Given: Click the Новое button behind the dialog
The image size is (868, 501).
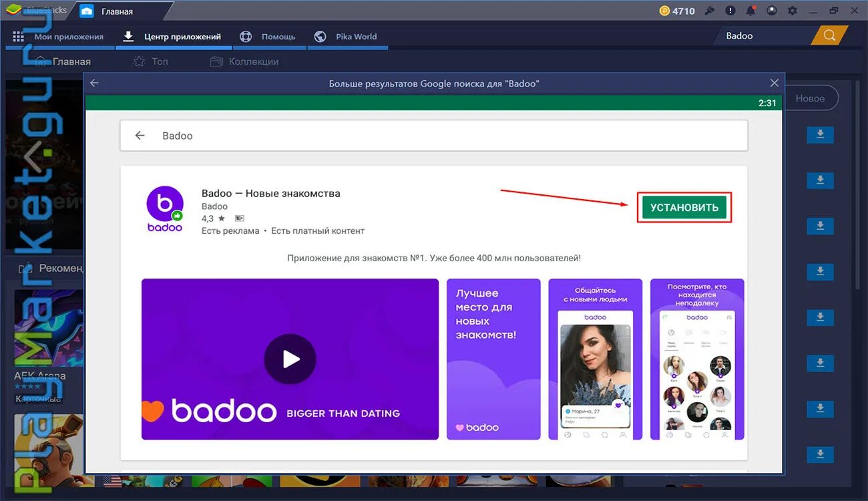Looking at the screenshot, I should coord(811,98).
